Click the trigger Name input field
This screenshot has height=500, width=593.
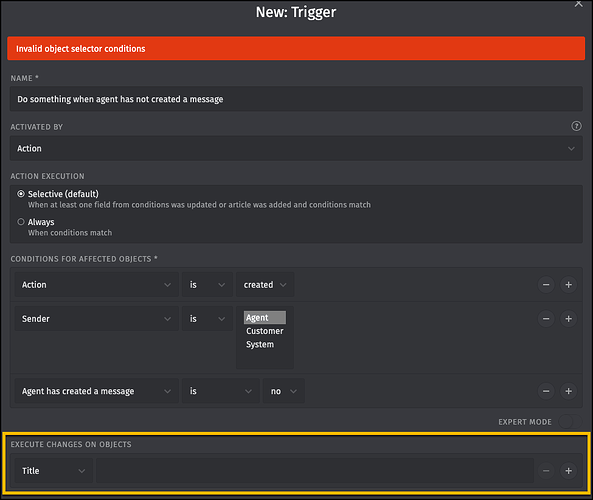click(x=296, y=99)
